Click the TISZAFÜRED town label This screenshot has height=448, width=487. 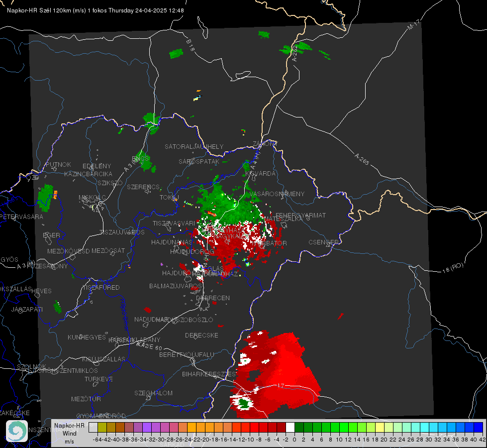(x=101, y=288)
